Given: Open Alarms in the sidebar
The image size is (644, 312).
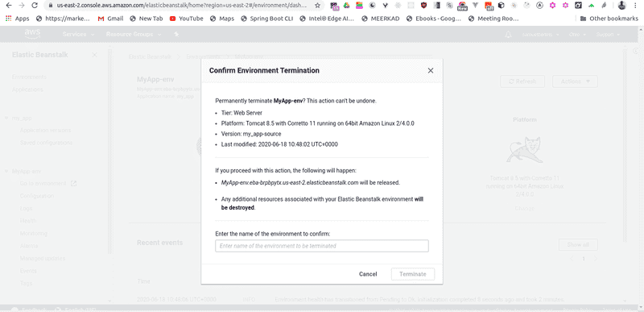Looking at the screenshot, I should (x=29, y=246).
